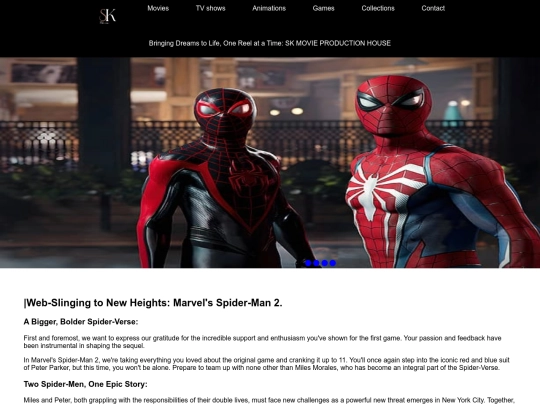Click paragraph starting 'Miles and Peter, both grappling'
The image size is (540, 405).
[269, 401]
